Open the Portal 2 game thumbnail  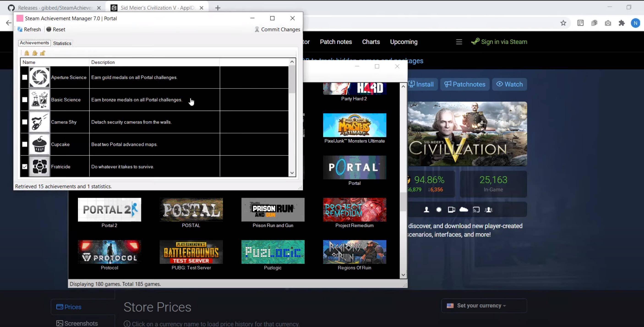pyautogui.click(x=109, y=210)
